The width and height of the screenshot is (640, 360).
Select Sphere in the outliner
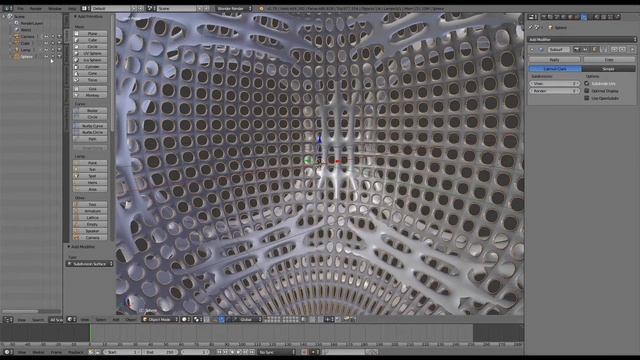pos(27,57)
